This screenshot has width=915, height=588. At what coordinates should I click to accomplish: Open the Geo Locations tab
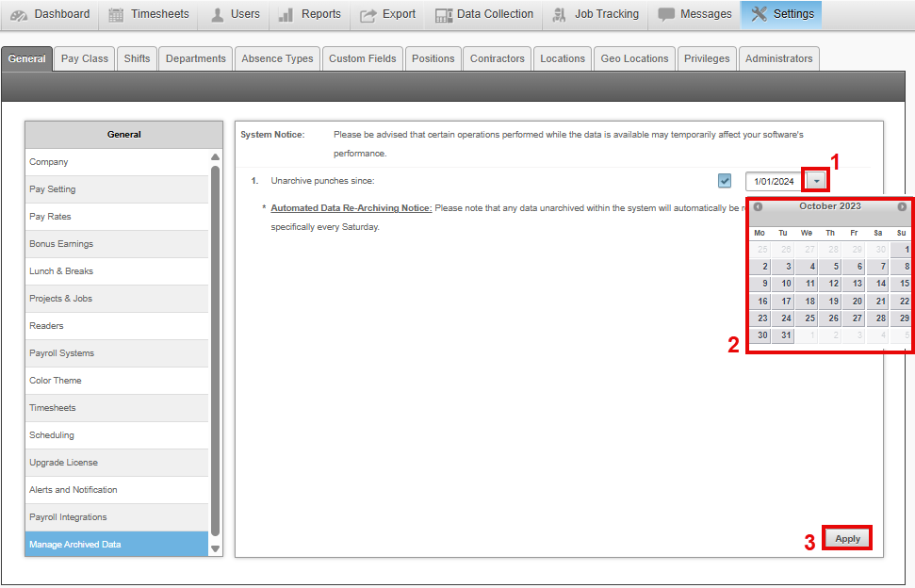634,58
